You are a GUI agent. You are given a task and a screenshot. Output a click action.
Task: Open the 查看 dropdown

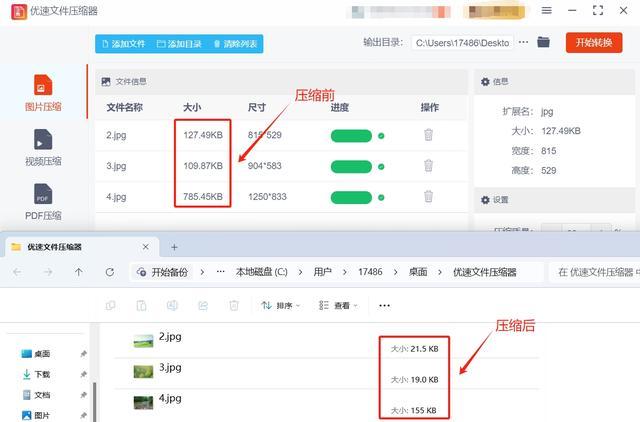pos(338,305)
